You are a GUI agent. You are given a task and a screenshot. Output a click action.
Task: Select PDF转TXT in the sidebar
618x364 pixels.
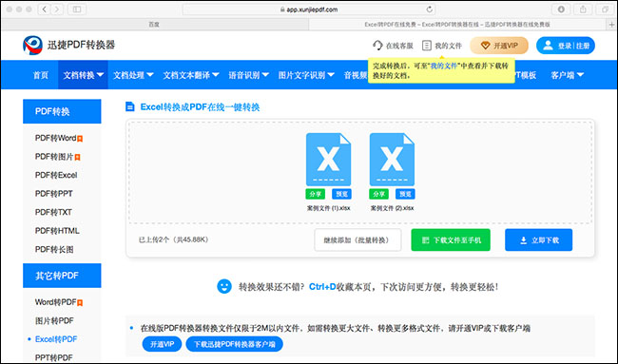[x=53, y=212]
